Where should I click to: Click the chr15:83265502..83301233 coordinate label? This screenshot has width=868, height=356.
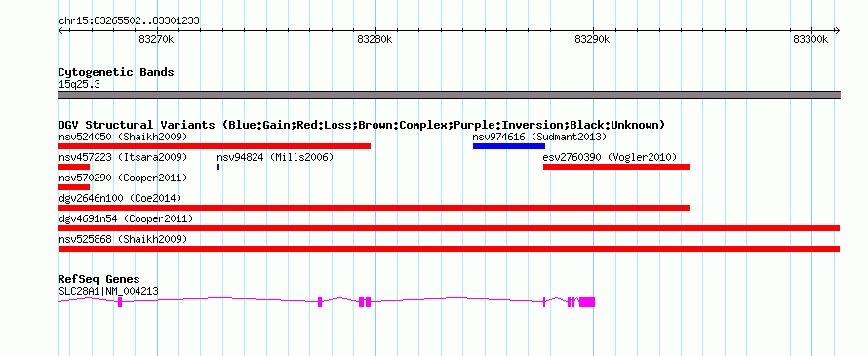[129, 21]
